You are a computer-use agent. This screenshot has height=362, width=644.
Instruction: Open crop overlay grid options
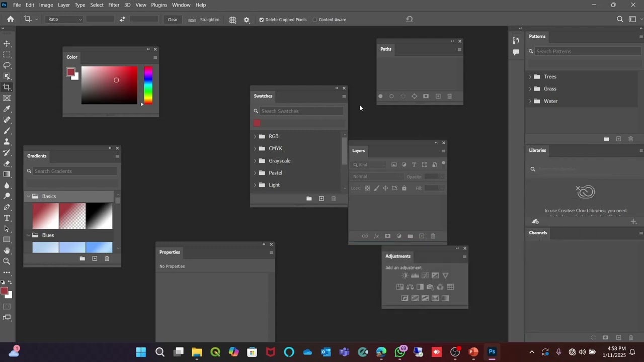pyautogui.click(x=232, y=20)
